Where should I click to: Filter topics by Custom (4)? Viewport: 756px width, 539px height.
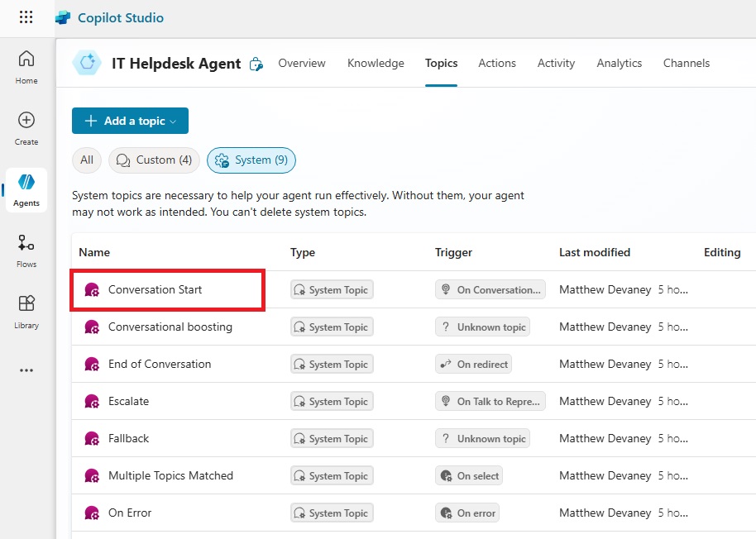click(155, 160)
